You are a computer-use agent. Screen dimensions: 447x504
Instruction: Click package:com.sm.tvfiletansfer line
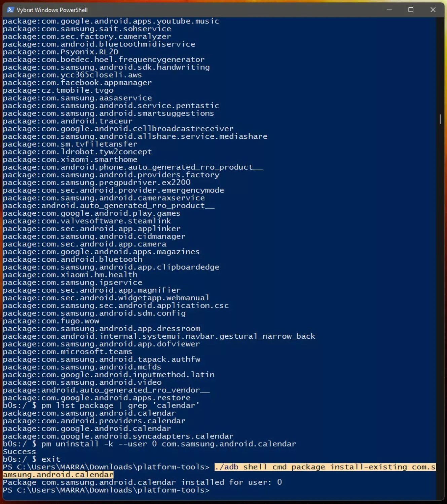[70, 144]
